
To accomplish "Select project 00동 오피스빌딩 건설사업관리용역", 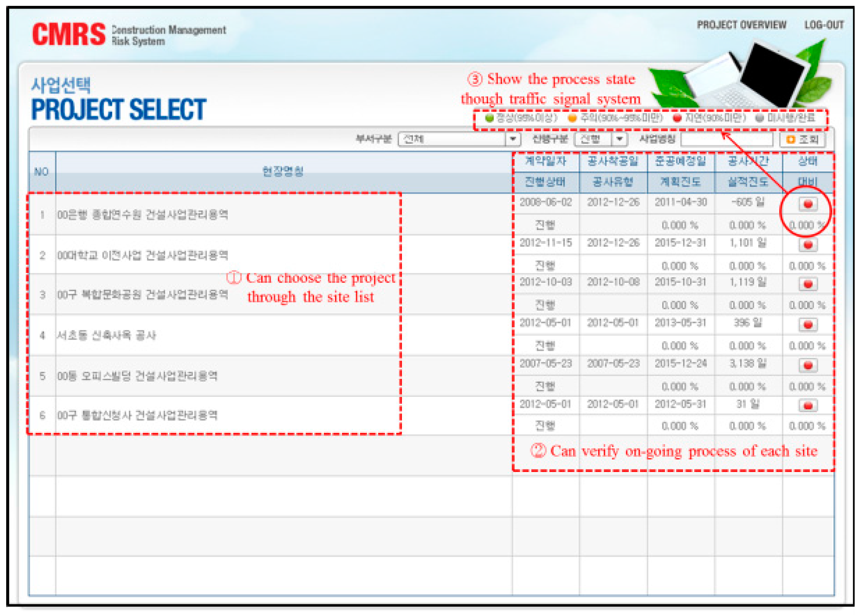I will tap(137, 376).
